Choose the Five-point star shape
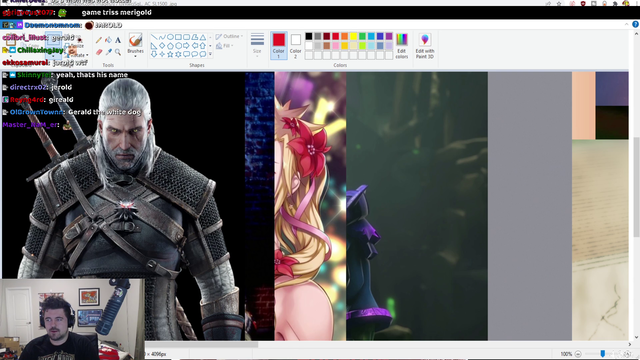640x360 pixels. tap(170, 54)
